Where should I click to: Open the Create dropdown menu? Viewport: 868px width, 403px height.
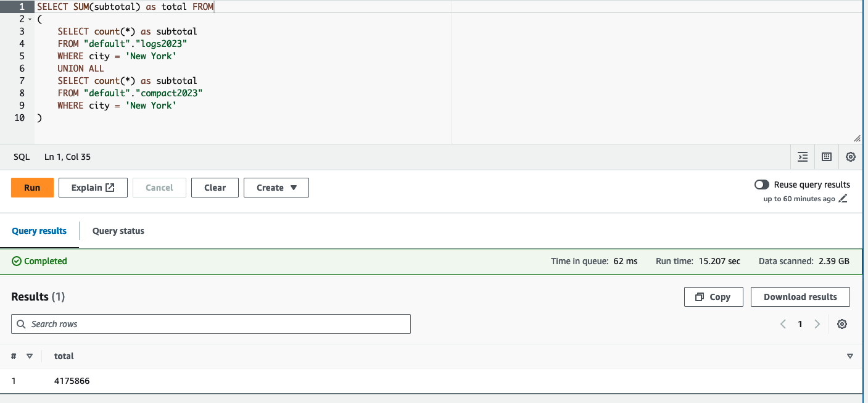coord(276,187)
